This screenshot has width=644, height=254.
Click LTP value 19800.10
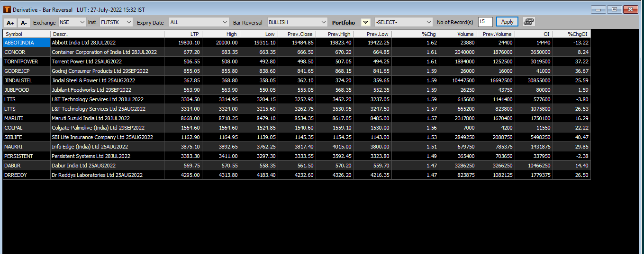point(183,43)
